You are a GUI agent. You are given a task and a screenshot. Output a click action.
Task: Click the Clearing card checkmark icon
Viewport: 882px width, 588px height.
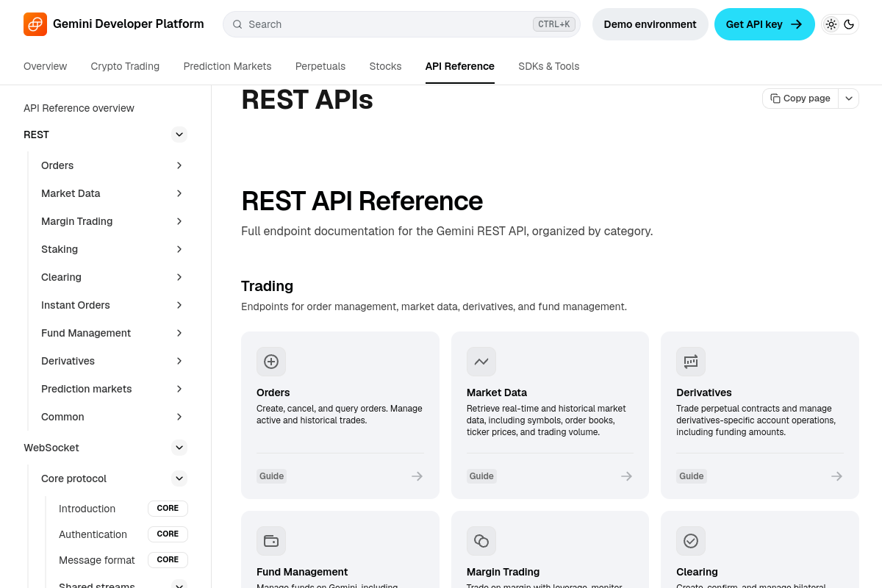click(691, 541)
